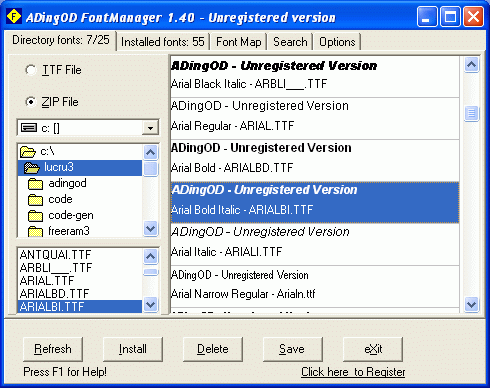Click the drive icon in the drive selector

point(29,128)
